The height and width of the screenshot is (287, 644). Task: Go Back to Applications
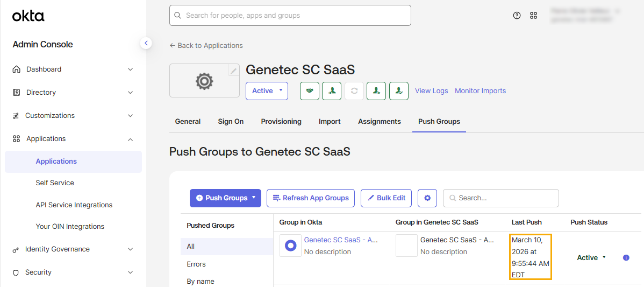point(206,46)
